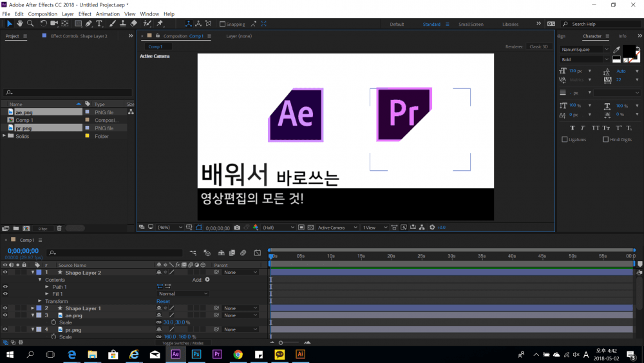Open the 1 View layout dropdown
Screen dimensions: 644x363
click(x=375, y=228)
